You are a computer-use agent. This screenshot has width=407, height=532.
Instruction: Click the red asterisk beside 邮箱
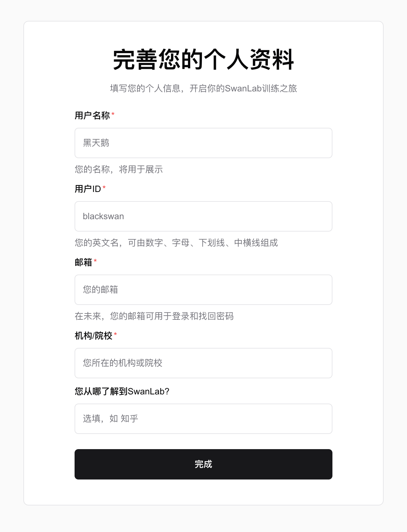click(95, 261)
